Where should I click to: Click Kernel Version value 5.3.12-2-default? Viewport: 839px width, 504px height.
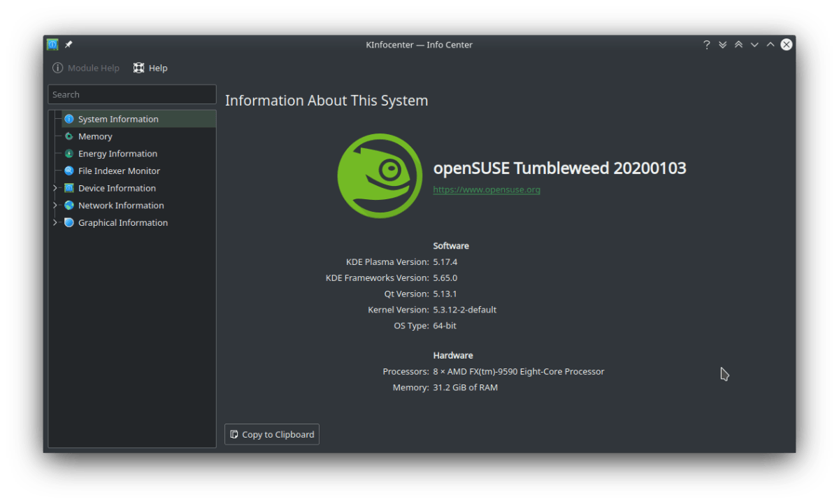click(x=465, y=310)
